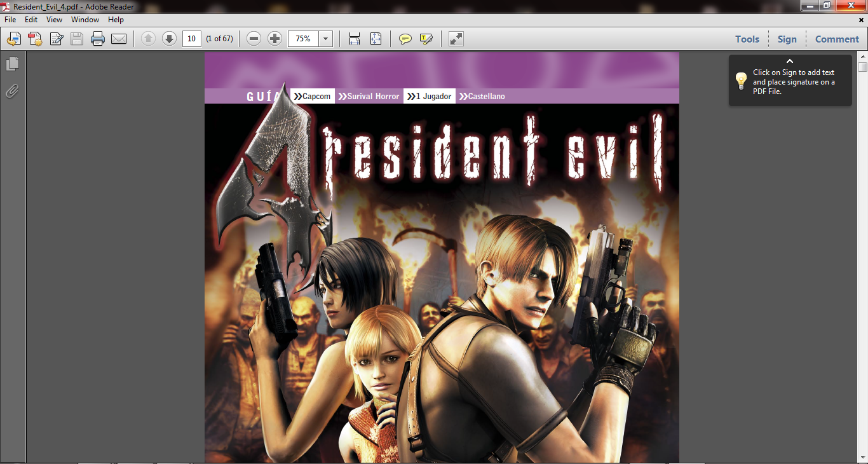The image size is (868, 464).
Task: Click the Create PDF online icon
Action: [x=35, y=39]
